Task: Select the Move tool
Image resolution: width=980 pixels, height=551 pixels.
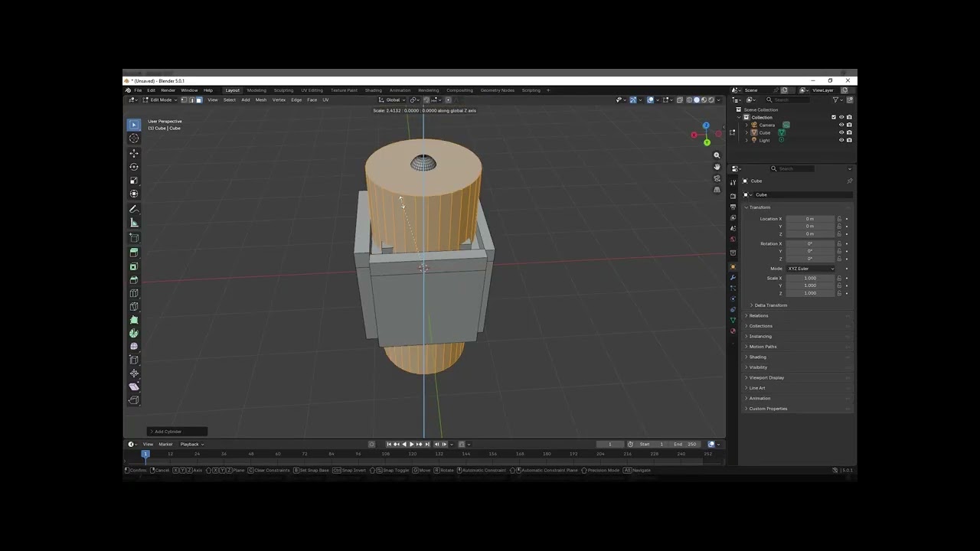Action: pos(134,154)
